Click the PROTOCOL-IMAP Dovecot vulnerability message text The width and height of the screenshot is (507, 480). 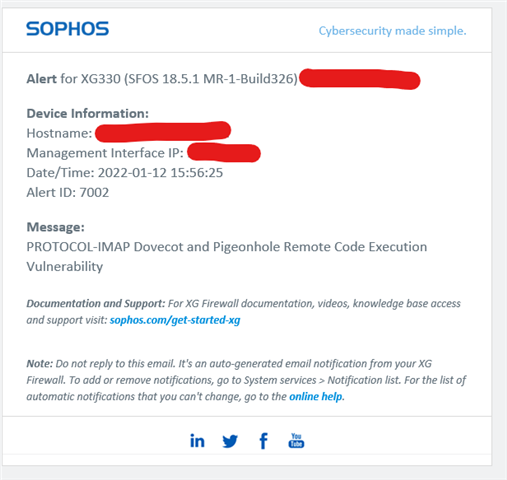point(227,256)
